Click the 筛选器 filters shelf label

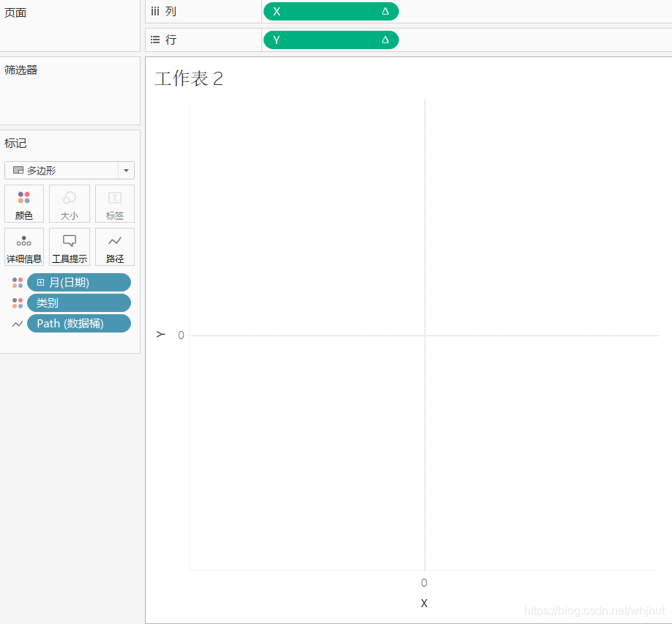tap(21, 70)
